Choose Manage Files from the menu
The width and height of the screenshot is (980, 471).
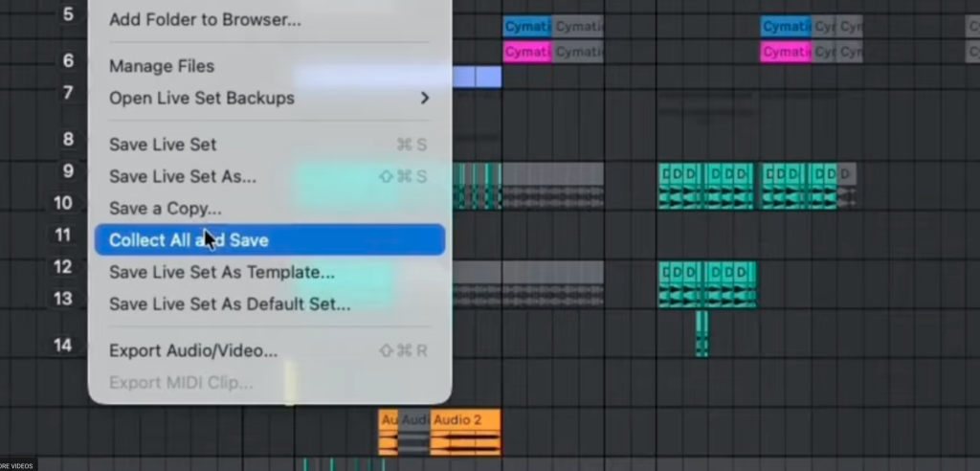162,66
